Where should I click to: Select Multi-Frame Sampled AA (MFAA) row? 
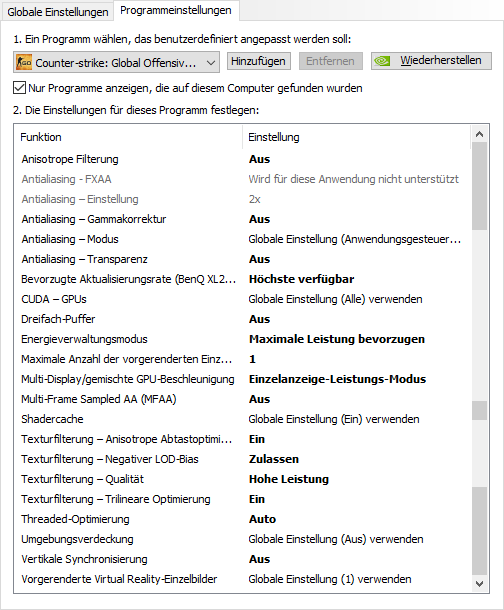point(242,399)
